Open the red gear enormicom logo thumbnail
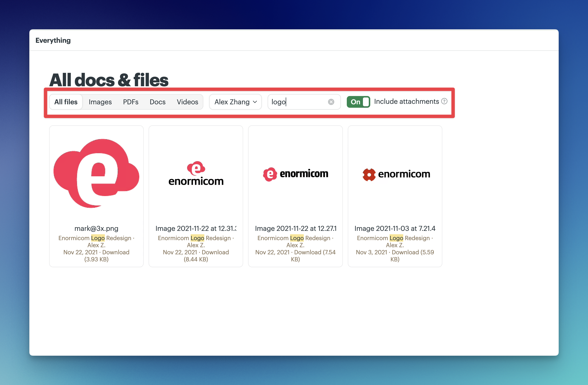Screen dimensions: 588x385 pos(396,174)
